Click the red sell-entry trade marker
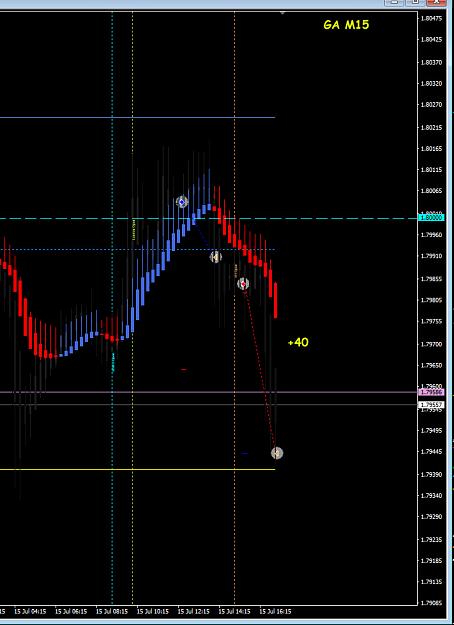This screenshot has height=625, width=454. [243, 284]
